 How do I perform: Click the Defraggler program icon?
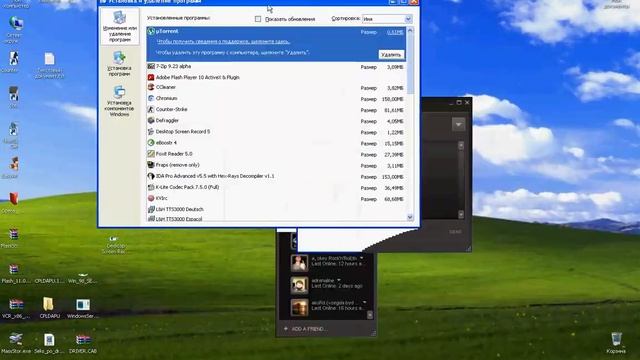click(151, 120)
